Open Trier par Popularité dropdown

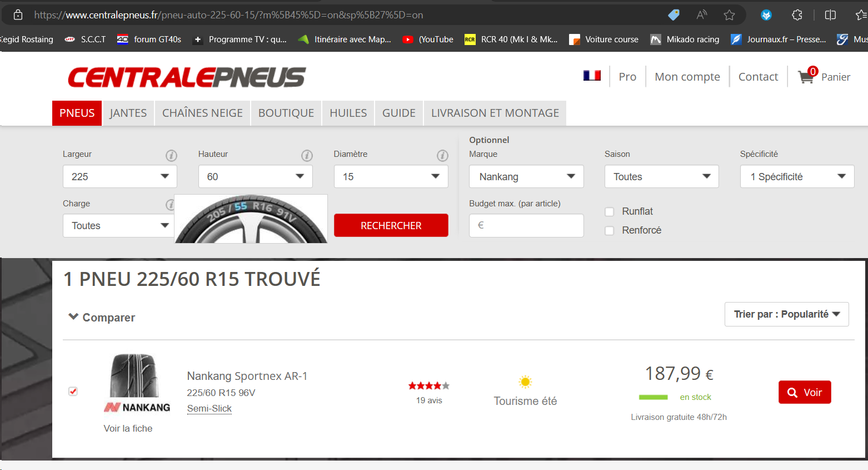787,314
